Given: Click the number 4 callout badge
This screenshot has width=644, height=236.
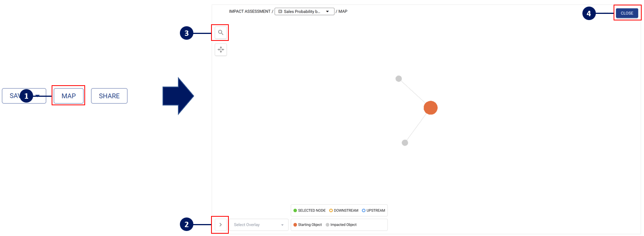Looking at the screenshot, I should point(589,13).
